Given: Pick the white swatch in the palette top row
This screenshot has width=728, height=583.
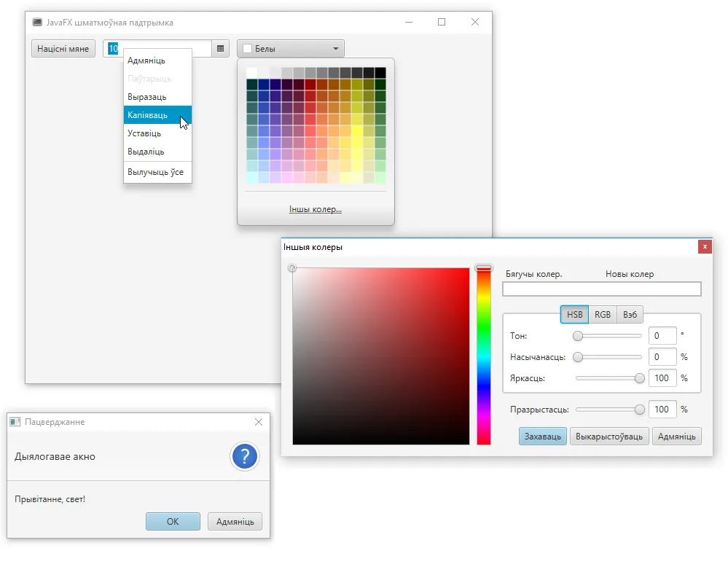Looking at the screenshot, I should pyautogui.click(x=252, y=73).
